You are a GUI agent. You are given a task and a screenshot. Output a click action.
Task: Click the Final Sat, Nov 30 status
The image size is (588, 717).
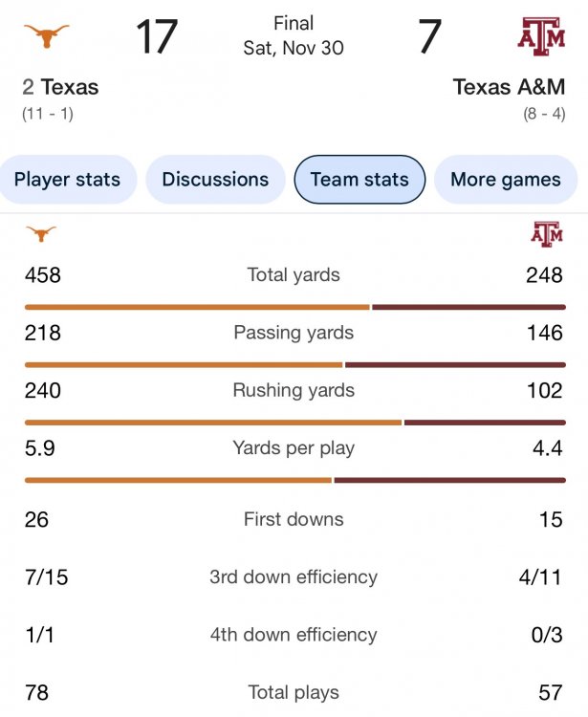[x=294, y=34]
